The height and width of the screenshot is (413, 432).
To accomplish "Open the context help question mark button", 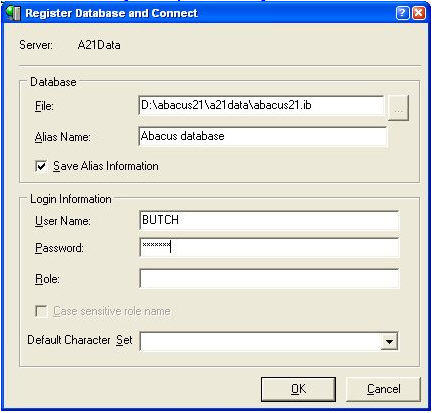I will pos(402,13).
